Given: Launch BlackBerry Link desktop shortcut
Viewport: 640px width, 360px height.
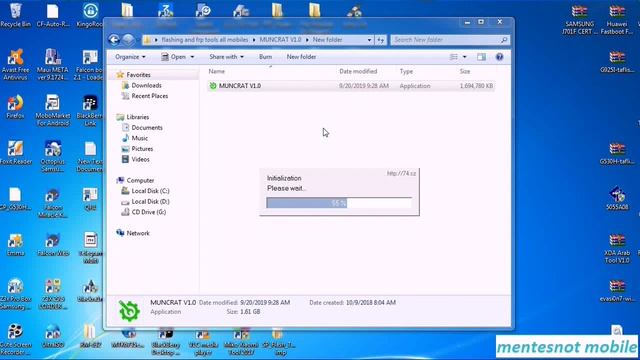Looking at the screenshot, I should pos(90,110).
